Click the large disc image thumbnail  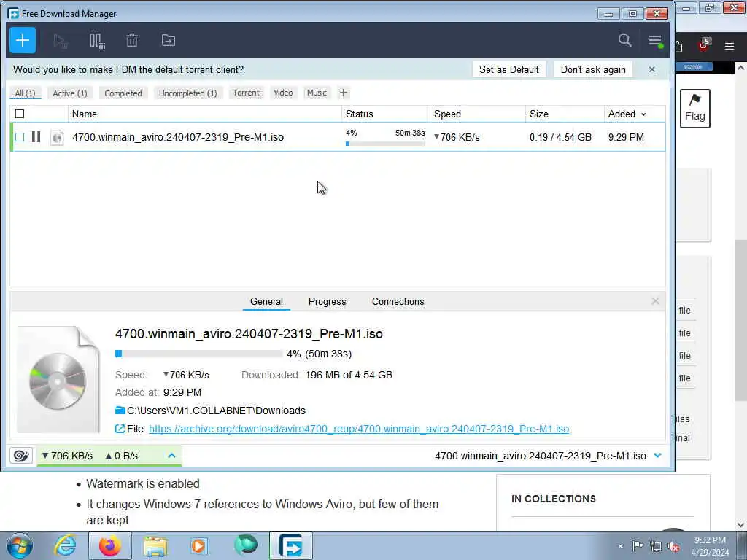coord(58,380)
